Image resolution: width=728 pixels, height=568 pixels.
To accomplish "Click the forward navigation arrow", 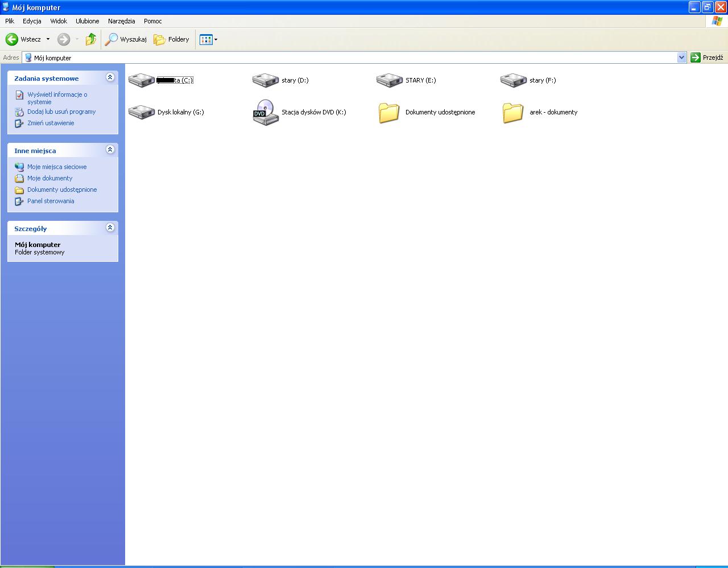I will click(x=64, y=39).
